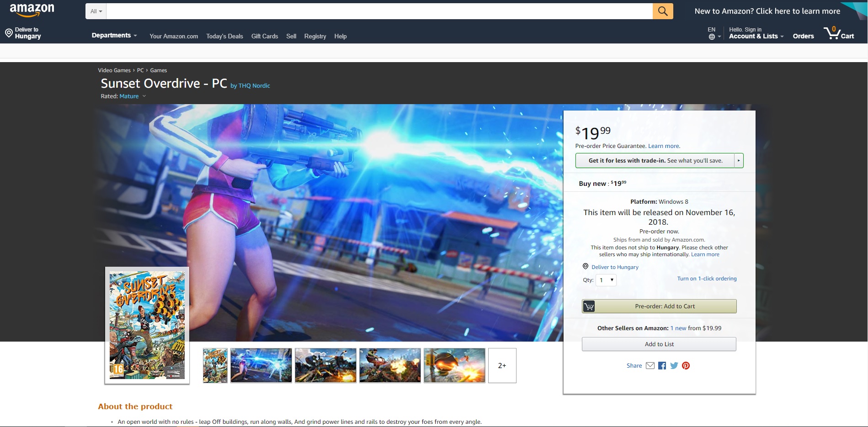Image resolution: width=868 pixels, height=427 pixels.
Task: Click Learn more about international shipping
Action: click(x=705, y=254)
